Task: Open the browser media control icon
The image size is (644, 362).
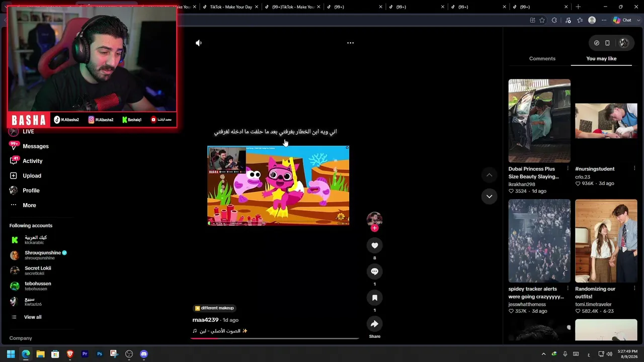Action: (x=568, y=20)
